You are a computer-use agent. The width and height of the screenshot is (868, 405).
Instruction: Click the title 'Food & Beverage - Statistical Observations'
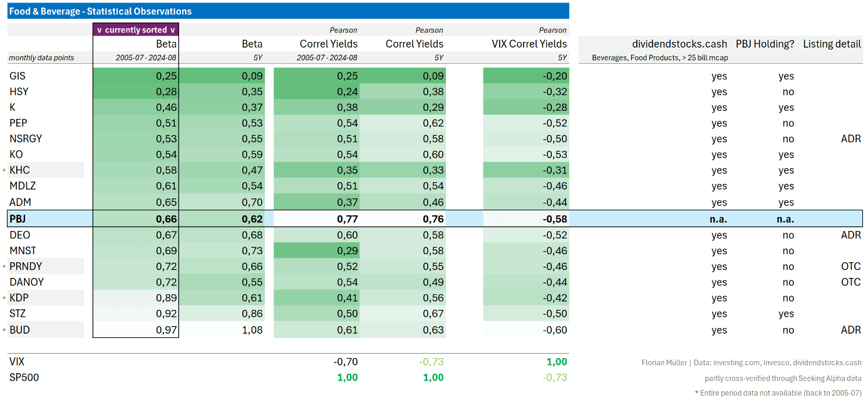point(100,11)
